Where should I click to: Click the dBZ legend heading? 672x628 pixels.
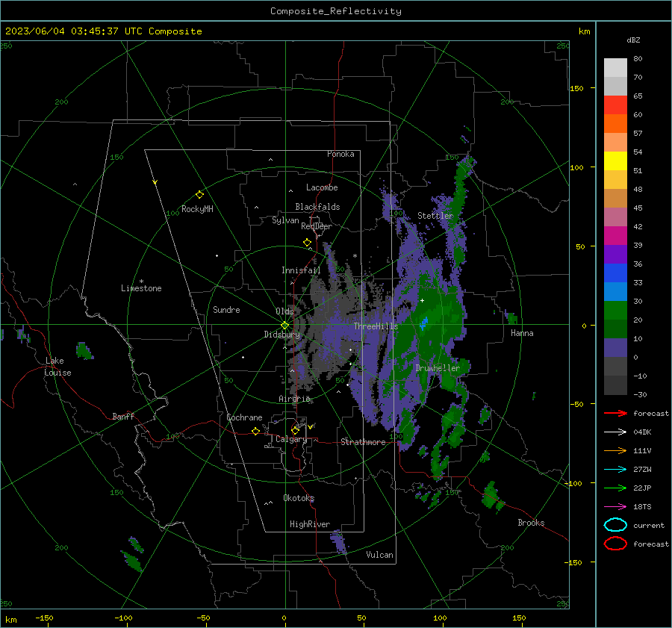tap(633, 40)
